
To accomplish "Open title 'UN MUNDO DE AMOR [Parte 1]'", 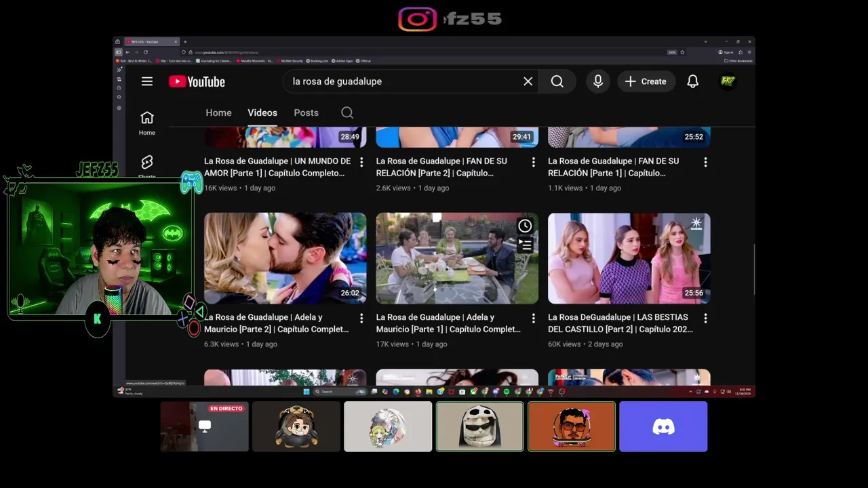I will pyautogui.click(x=277, y=167).
